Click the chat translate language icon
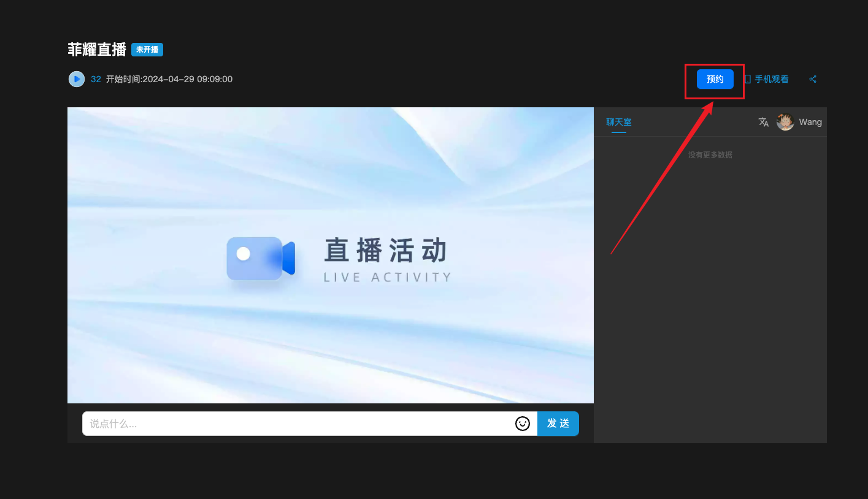This screenshot has height=499, width=868. point(763,122)
